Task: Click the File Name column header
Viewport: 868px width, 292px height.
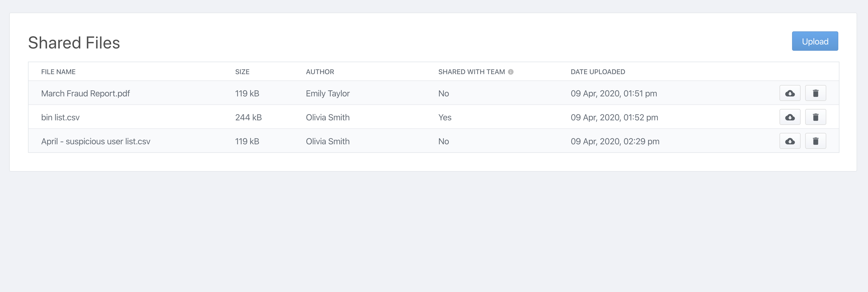Action: click(x=58, y=72)
